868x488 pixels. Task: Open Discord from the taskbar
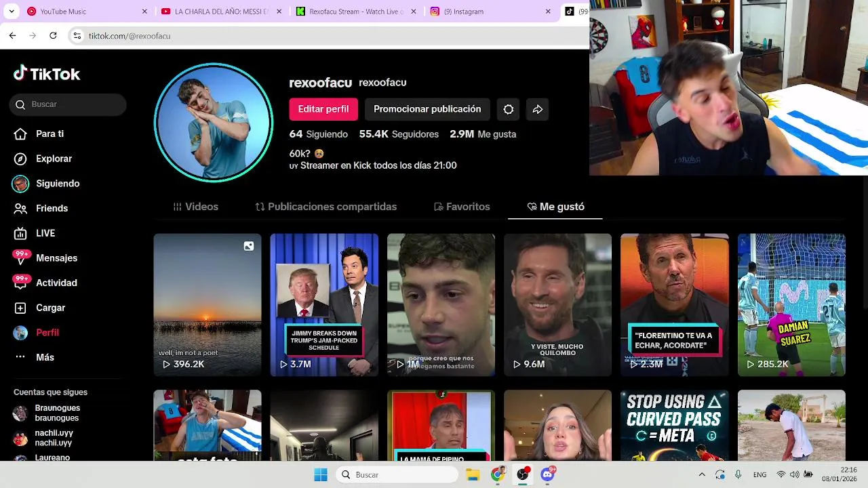pos(548,474)
